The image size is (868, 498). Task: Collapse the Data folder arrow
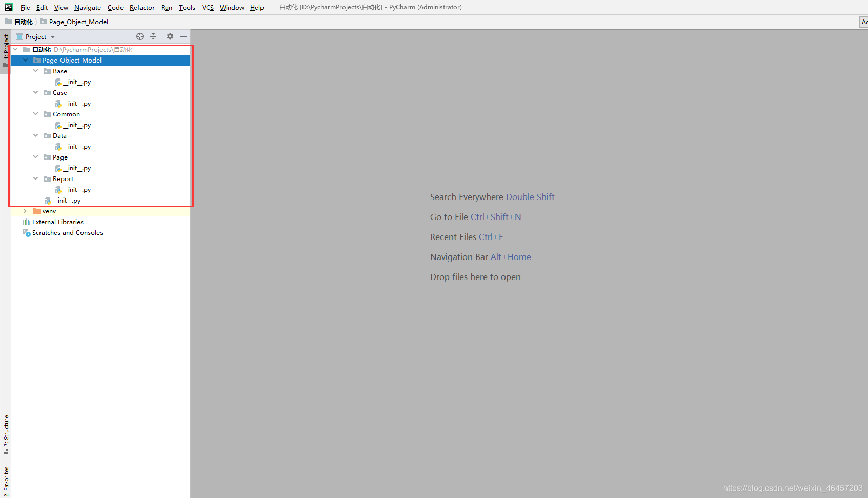pos(35,135)
